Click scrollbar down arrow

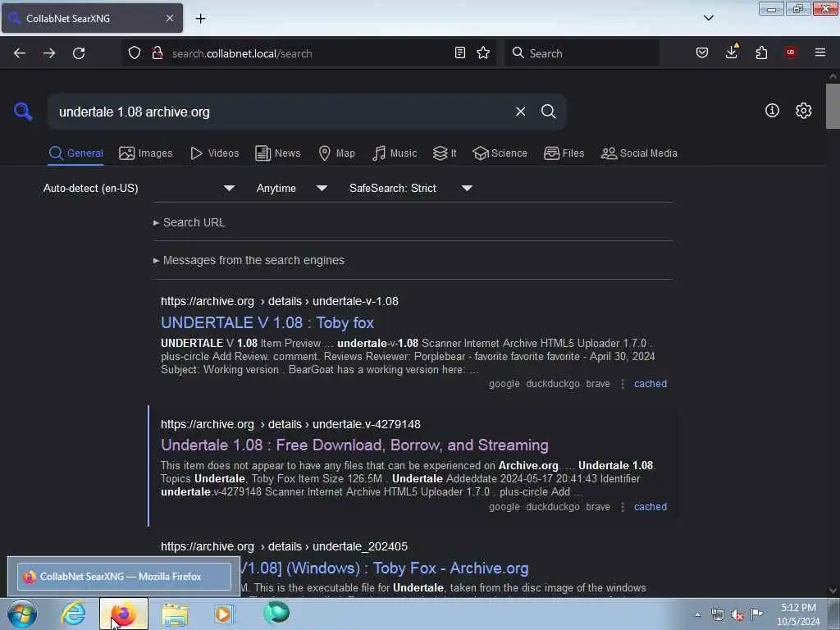pyautogui.click(x=833, y=591)
